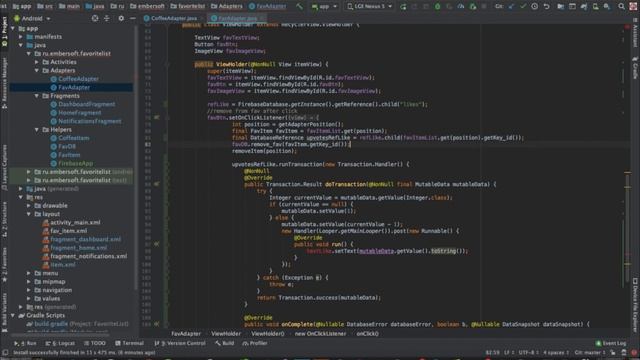Open the Build tool window
The width and height of the screenshot is (640, 360).
224,343
